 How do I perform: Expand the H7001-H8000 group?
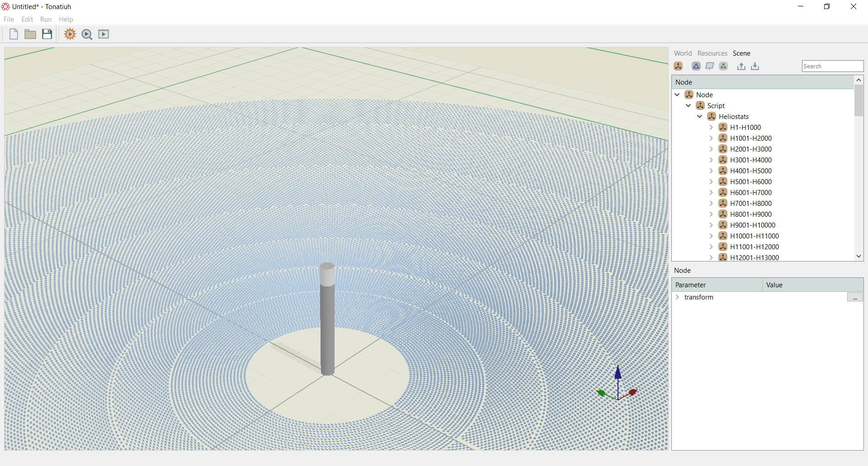point(711,203)
